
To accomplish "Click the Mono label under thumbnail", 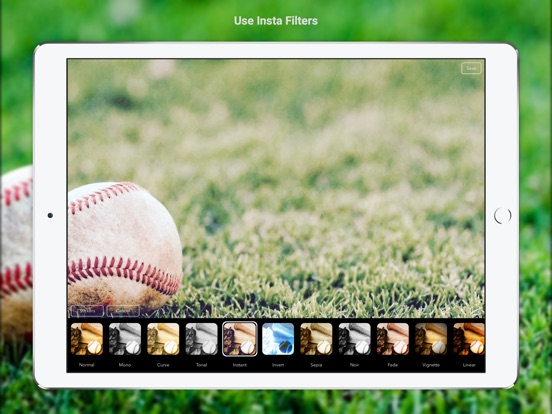I will point(125,365).
